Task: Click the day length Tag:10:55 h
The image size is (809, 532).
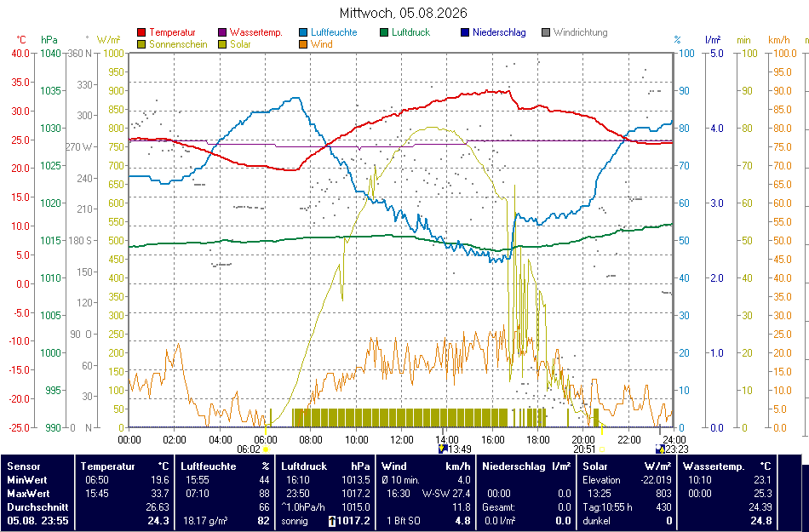Action: [x=607, y=507]
